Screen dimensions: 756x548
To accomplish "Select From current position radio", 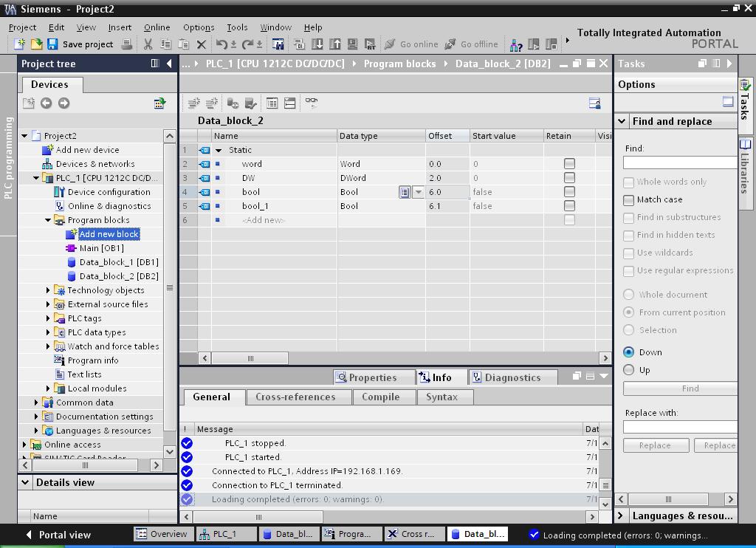I will click(x=628, y=312).
